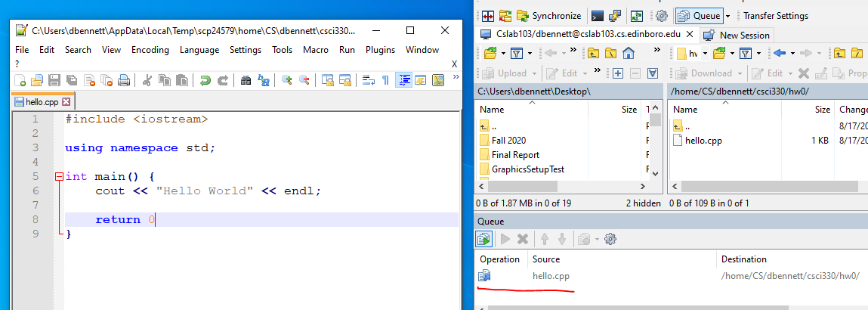868x310 pixels.
Task: Zoom out using magnifier minus icon
Action: [x=304, y=80]
